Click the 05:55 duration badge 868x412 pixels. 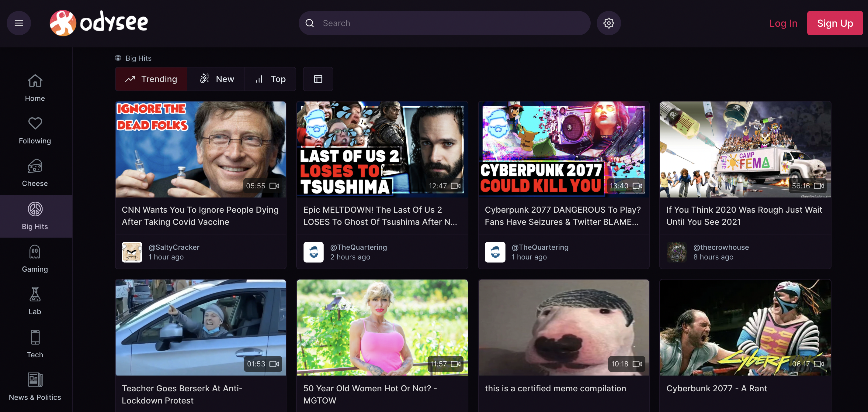pyautogui.click(x=262, y=186)
